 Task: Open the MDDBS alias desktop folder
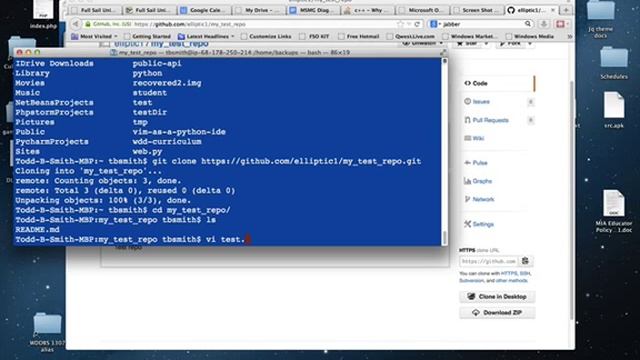coord(47,332)
